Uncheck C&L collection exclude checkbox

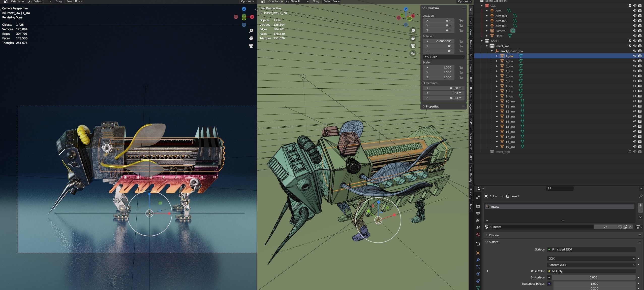630,6
